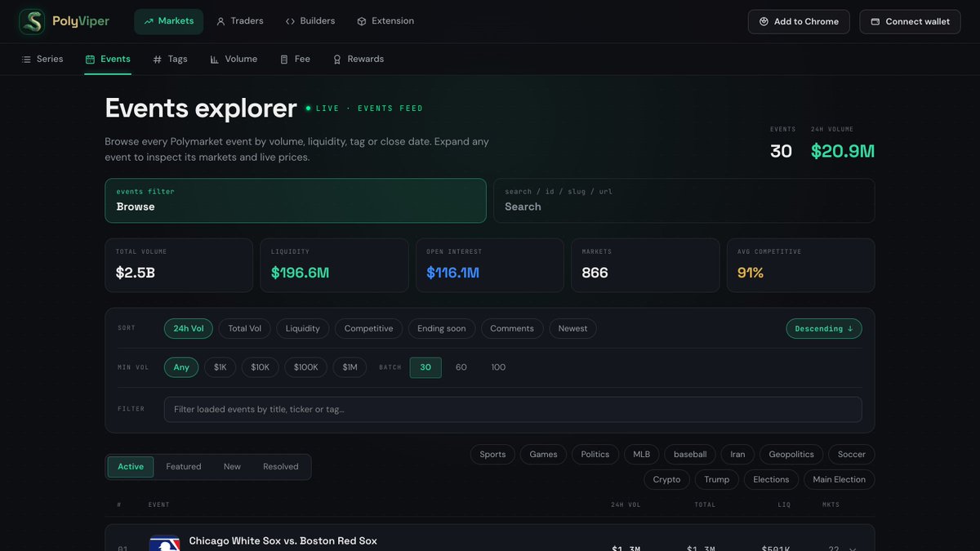Click the Markets trend arrow icon
Screen dimensions: 980x551
click(149, 21)
